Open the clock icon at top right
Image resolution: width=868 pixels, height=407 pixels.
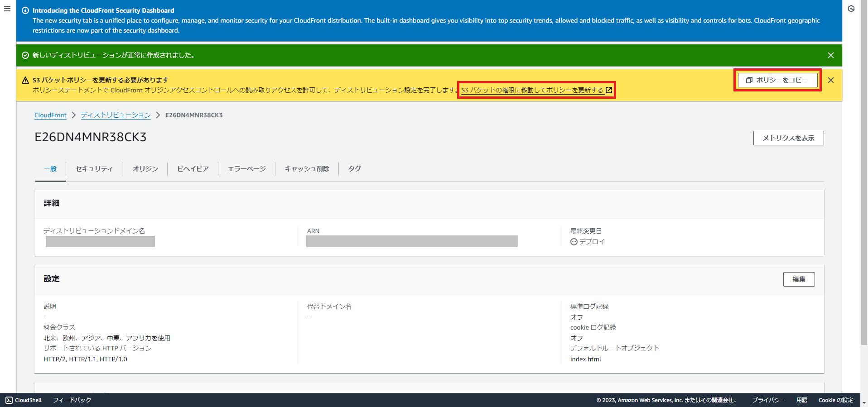pos(851,9)
